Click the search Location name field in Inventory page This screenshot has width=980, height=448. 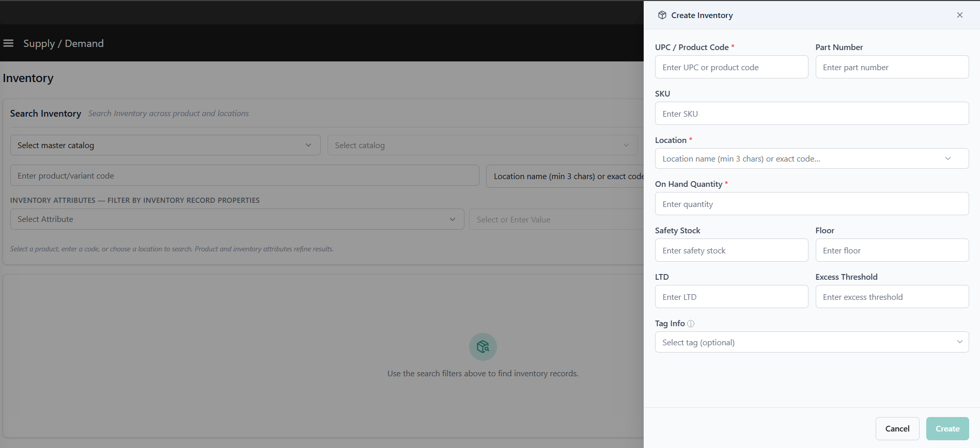point(565,176)
